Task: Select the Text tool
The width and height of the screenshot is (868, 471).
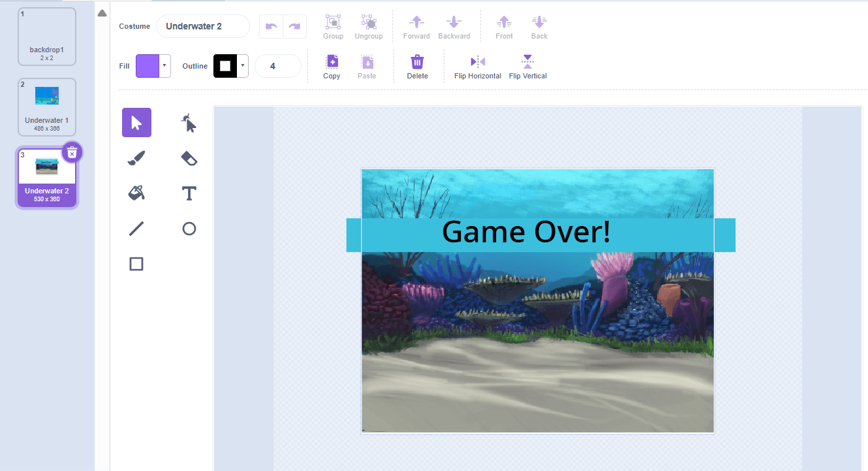Action: pos(189,193)
